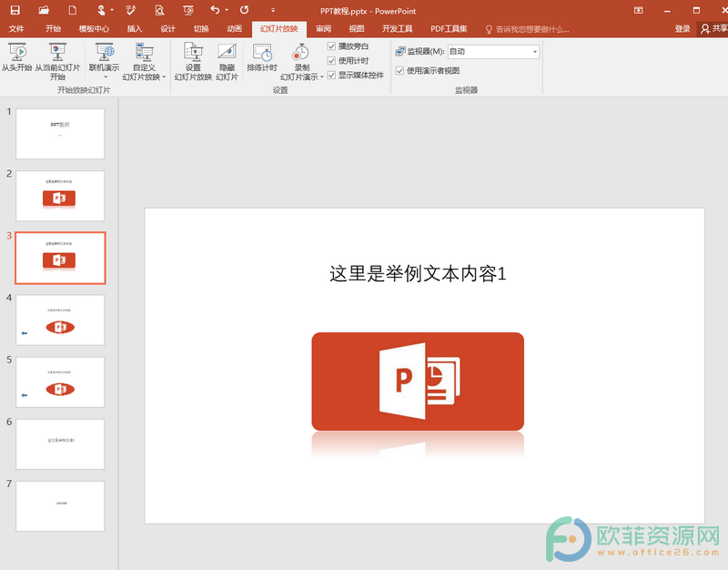Click the Tell me search box (告诉我您想要做什么)

point(527,29)
